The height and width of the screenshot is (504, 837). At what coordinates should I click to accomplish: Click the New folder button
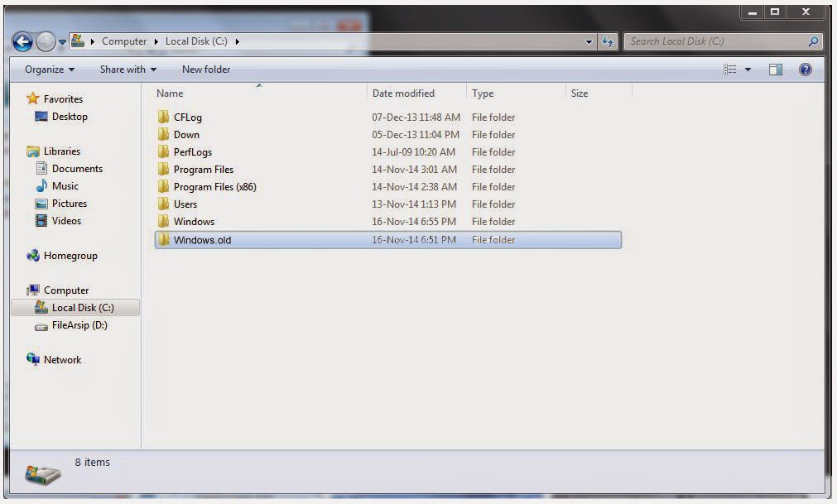(206, 70)
